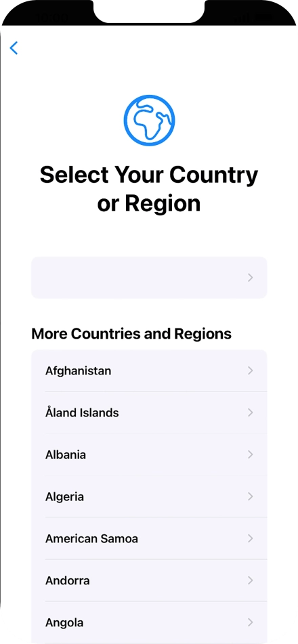Tap the chevron on Algeria row

(x=251, y=496)
